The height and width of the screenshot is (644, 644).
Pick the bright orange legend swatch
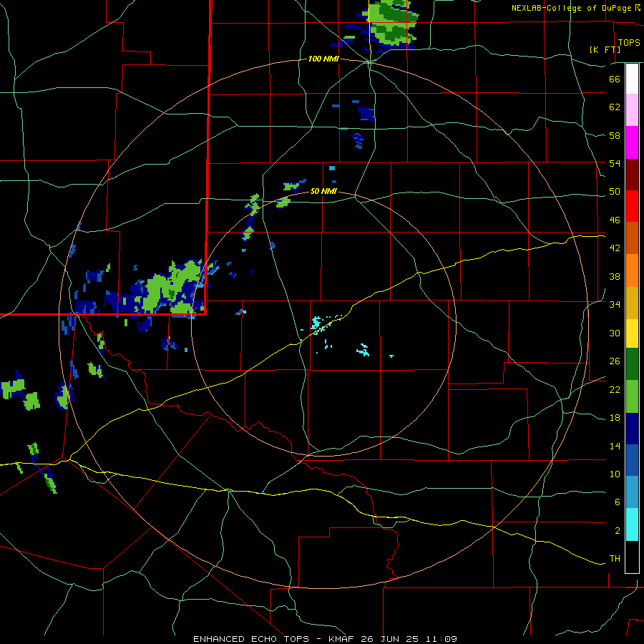pos(632,270)
